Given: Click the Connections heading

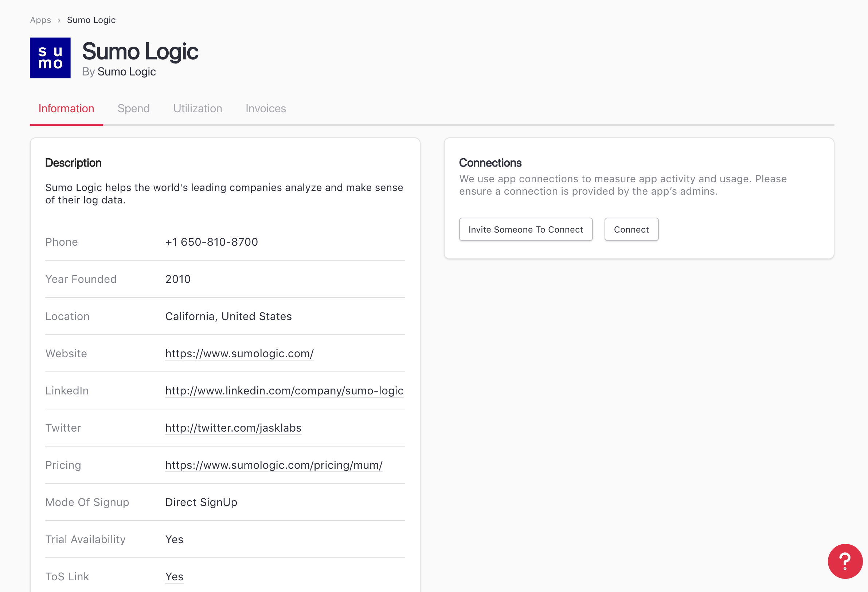Looking at the screenshot, I should (x=490, y=163).
